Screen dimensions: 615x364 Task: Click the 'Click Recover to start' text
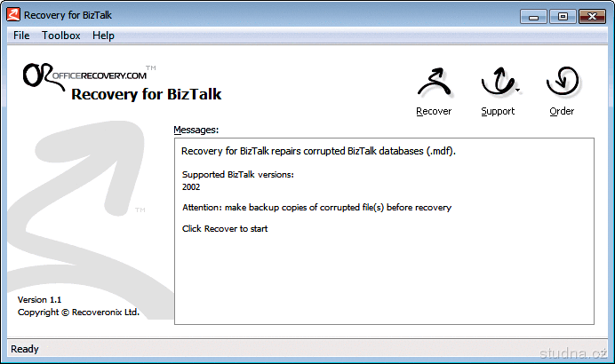pyautogui.click(x=225, y=228)
